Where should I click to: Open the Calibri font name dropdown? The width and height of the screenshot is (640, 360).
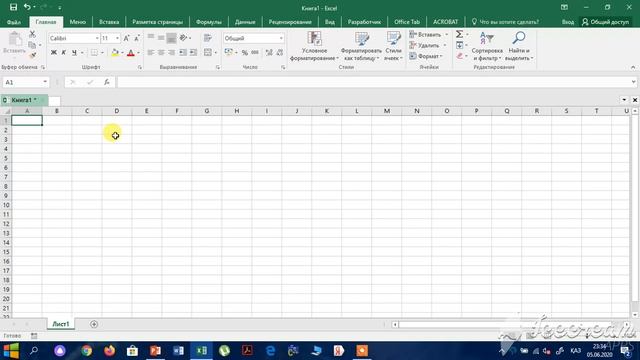pos(97,38)
